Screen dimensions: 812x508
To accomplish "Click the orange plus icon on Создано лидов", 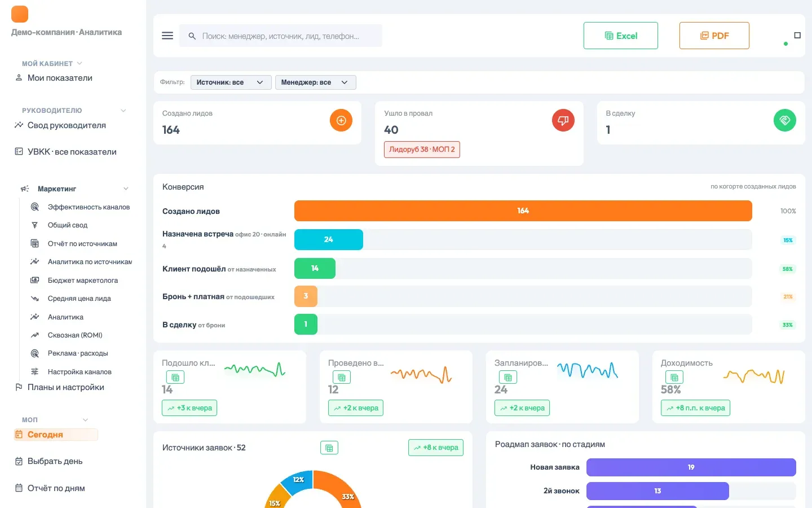I will click(341, 120).
